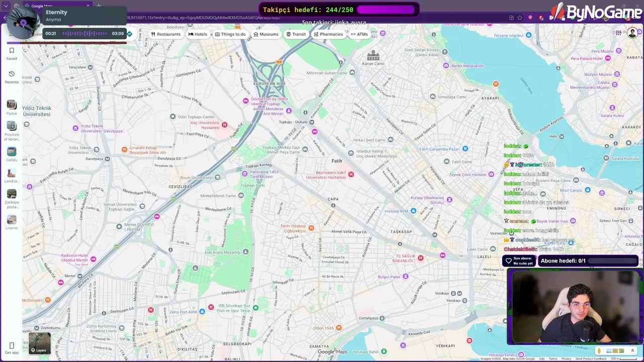
Task: Click the Kariye Camii landmark icon
Action: click(x=373, y=55)
